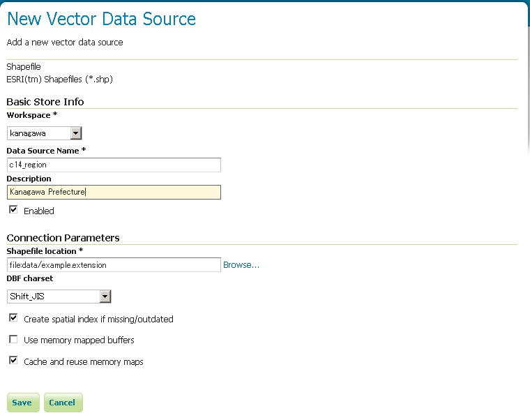Image resolution: width=530 pixels, height=420 pixels.
Task: Click the DBF charset label
Action: pos(29,279)
